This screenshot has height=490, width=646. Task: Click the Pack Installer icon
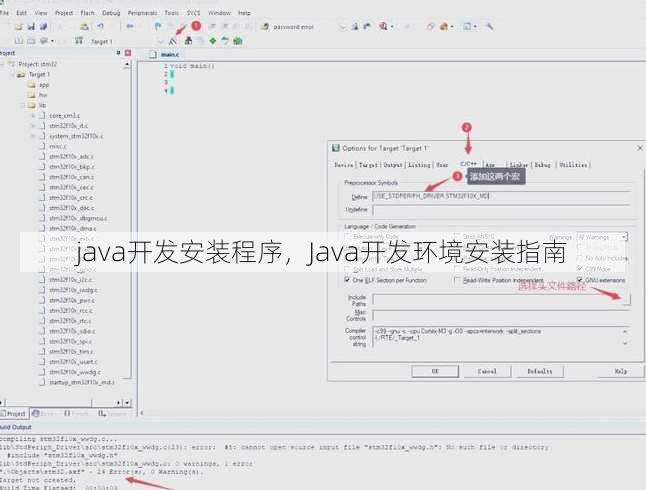[238, 41]
